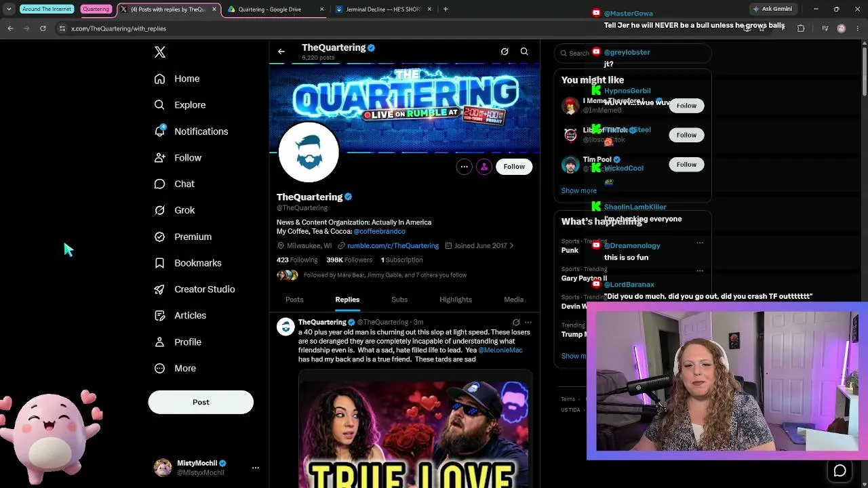Open Creator Studio in sidebar
868x488 pixels.
195,289
